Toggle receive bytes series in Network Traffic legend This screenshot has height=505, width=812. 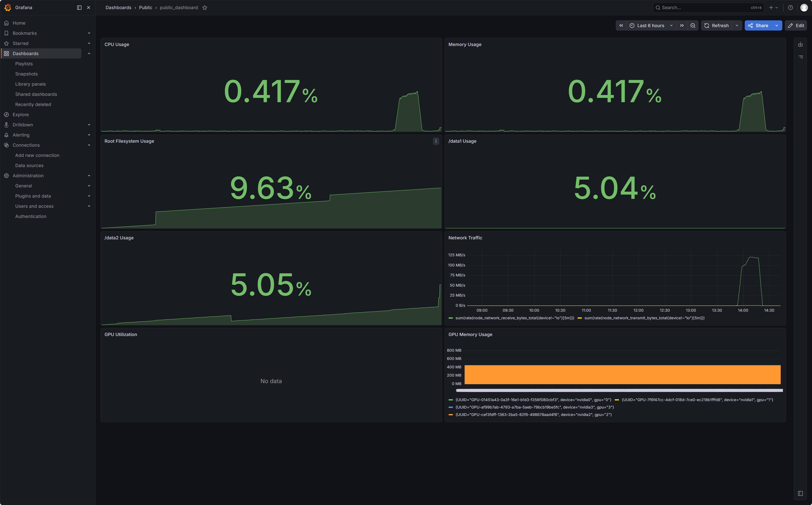tap(514, 318)
